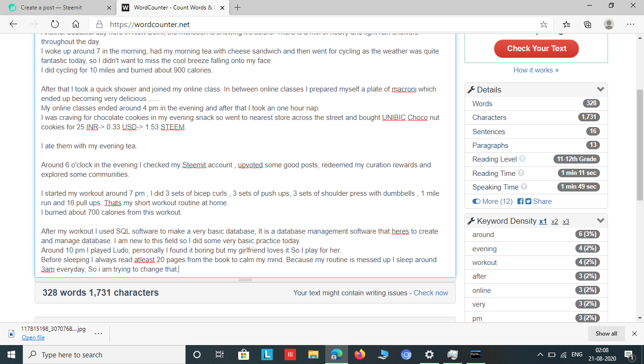Screen dimensions: 644x364
Task: Share the results on Facebook
Action: click(x=520, y=201)
